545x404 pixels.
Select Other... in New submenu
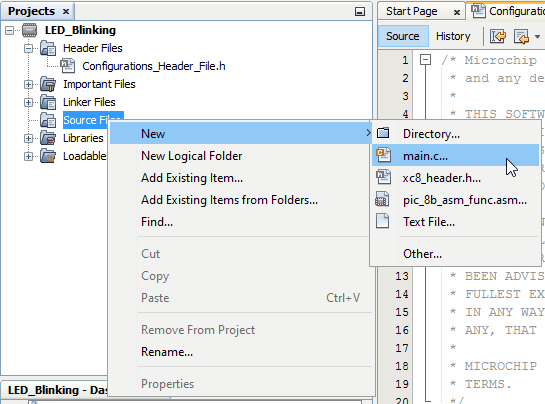point(455,254)
